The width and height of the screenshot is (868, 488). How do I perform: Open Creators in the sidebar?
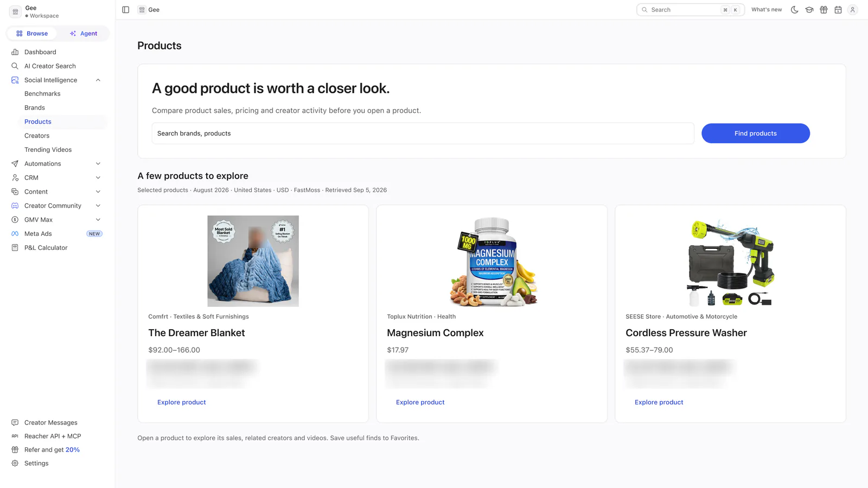click(37, 136)
